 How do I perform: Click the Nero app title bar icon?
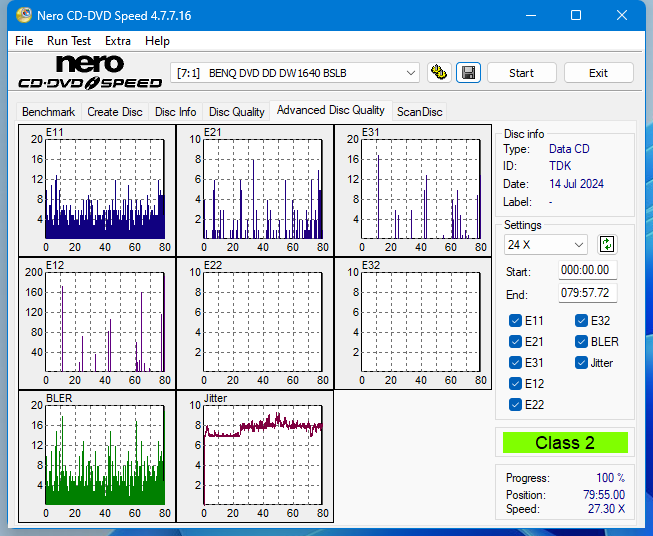[23, 15]
